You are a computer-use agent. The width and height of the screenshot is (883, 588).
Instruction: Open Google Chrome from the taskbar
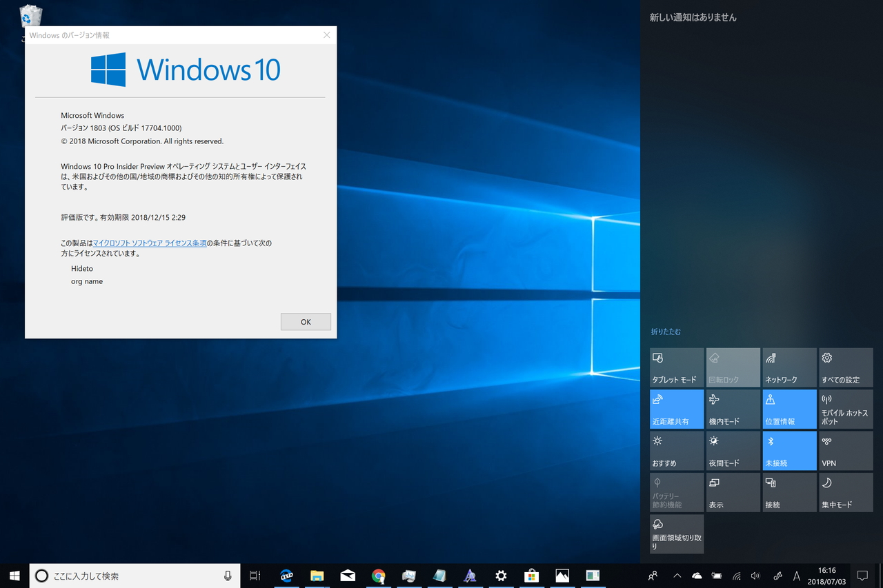(378, 576)
